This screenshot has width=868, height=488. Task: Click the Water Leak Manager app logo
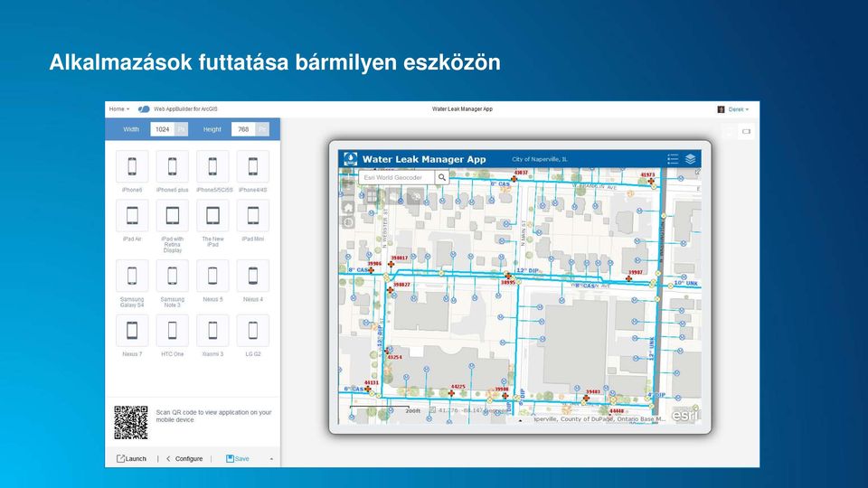[351, 159]
